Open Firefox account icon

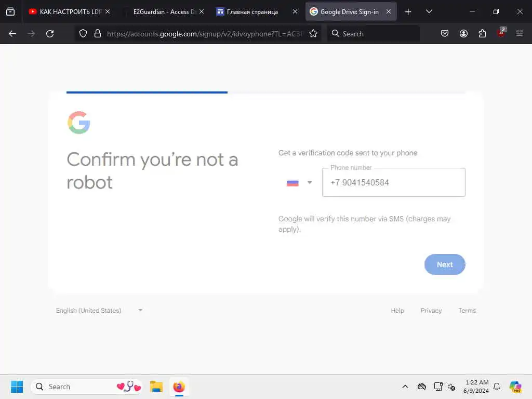463,34
